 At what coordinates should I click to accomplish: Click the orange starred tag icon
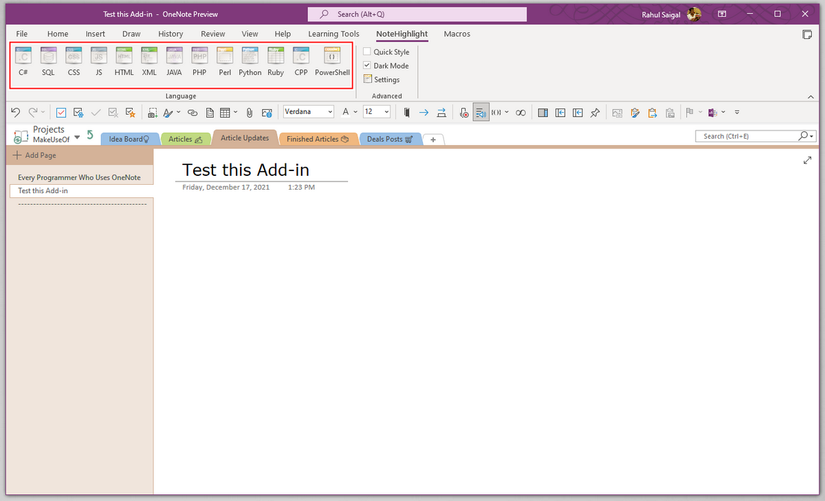tap(130, 112)
